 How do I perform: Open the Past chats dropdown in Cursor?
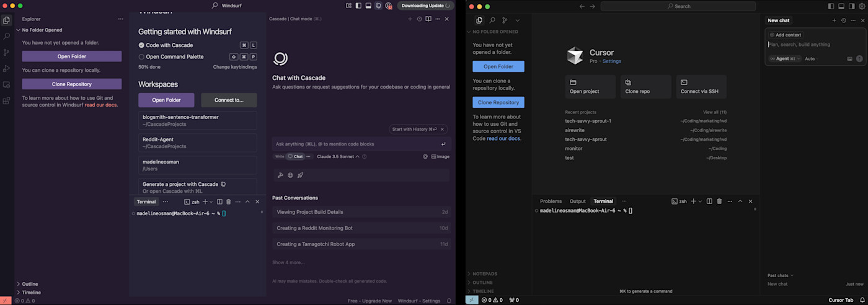coord(780,275)
